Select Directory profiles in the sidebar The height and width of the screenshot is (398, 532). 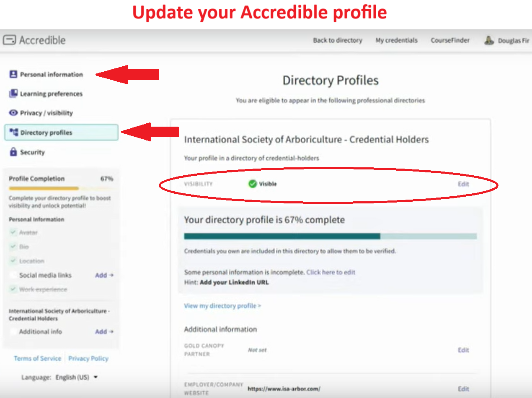click(x=62, y=133)
